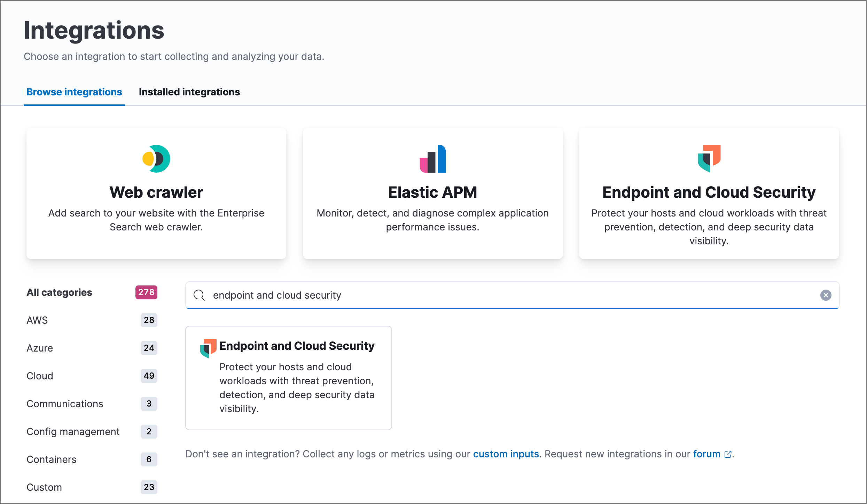Choose the Config management category
The image size is (867, 504).
click(73, 432)
